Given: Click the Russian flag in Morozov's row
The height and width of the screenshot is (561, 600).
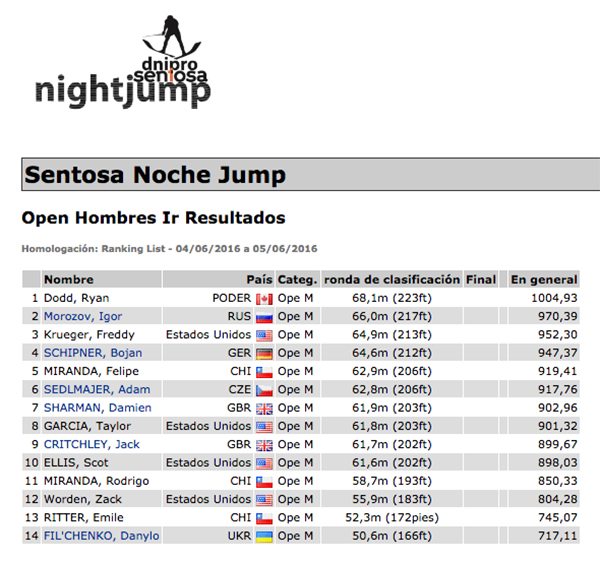Looking at the screenshot, I should [264, 316].
